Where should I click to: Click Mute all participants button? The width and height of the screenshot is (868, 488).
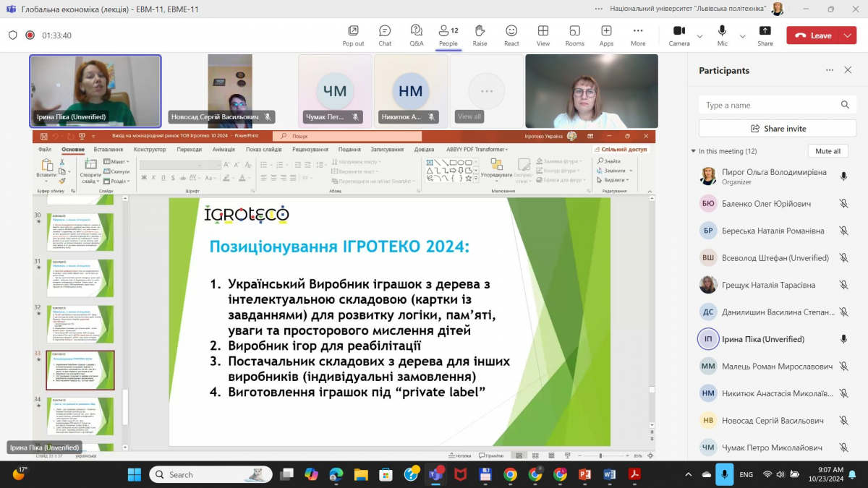tap(827, 151)
